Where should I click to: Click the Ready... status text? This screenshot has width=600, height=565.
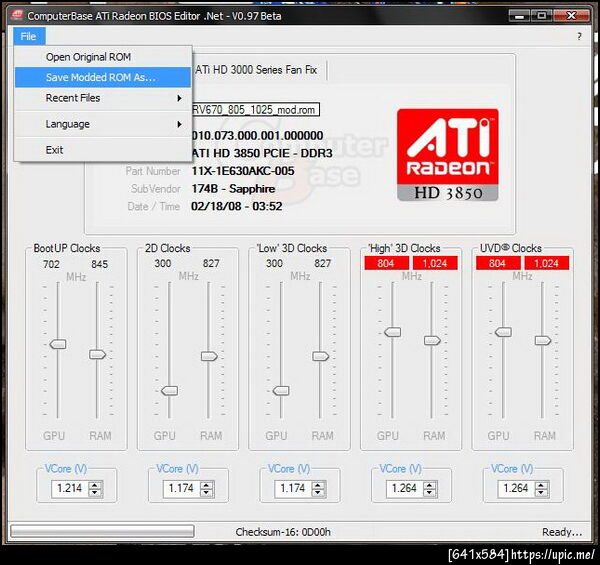pos(562,532)
